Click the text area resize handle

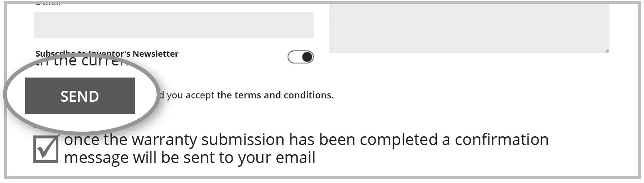[606, 50]
